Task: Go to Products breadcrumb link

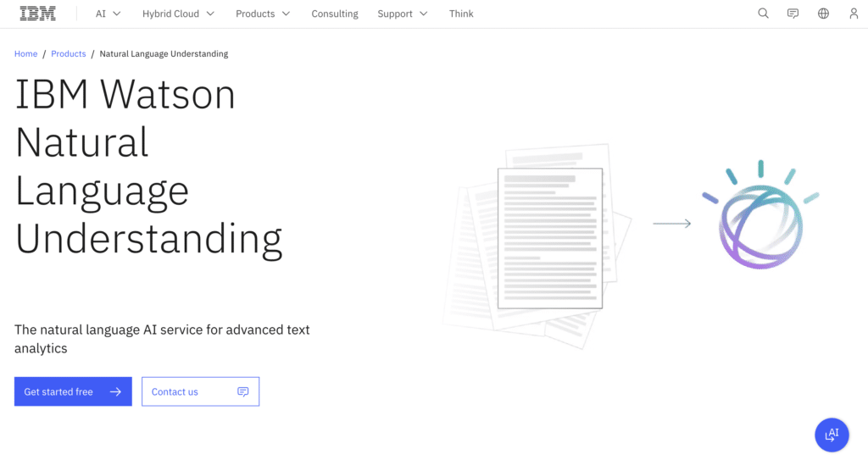Action: point(68,53)
